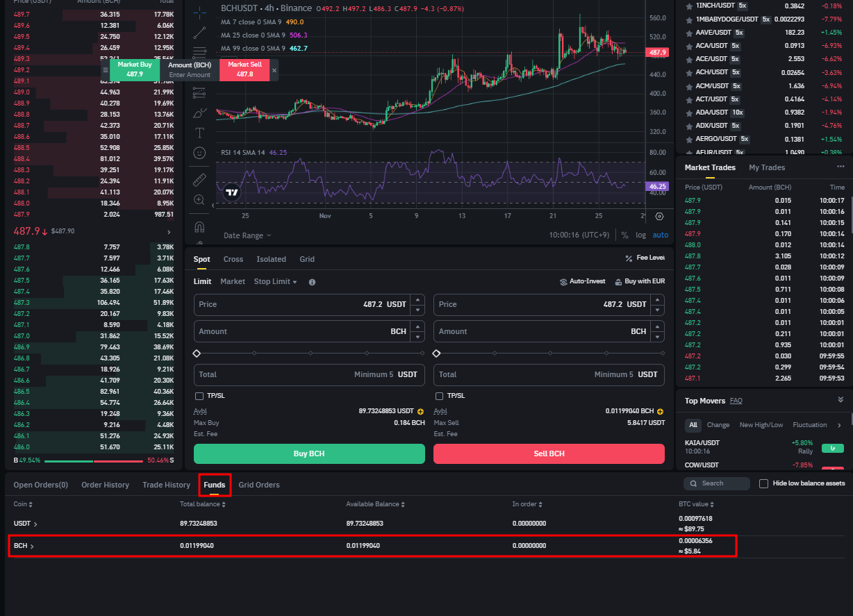The width and height of the screenshot is (853, 616).
Task: Open the Date Range dropdown
Action: coord(247,235)
